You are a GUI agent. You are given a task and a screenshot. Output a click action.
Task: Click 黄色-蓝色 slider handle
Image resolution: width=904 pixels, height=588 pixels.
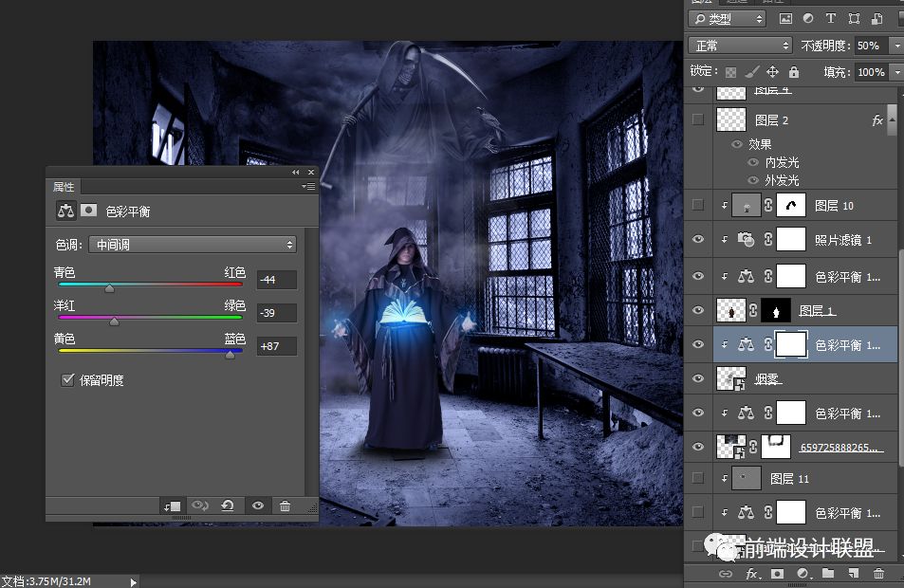tap(231, 355)
